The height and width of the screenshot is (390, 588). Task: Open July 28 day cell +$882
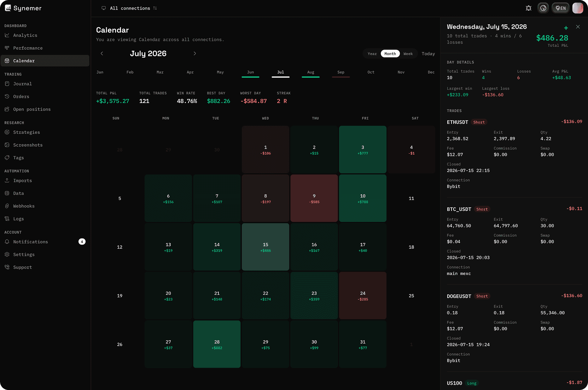coord(217,344)
